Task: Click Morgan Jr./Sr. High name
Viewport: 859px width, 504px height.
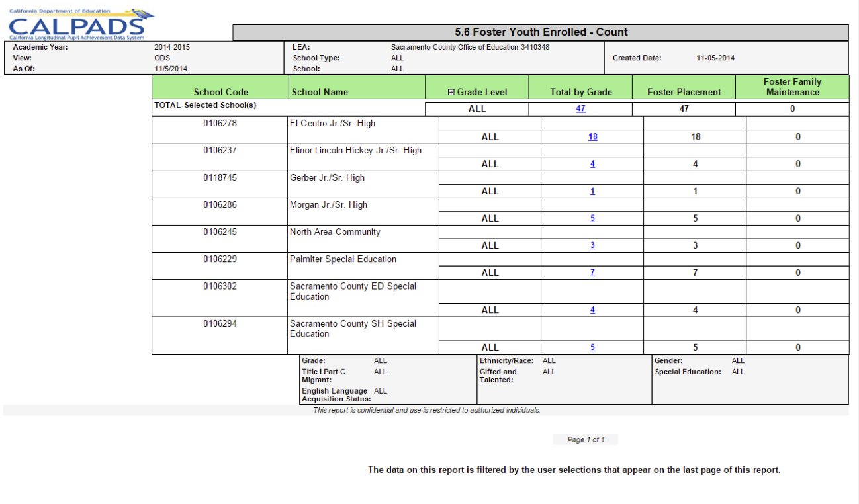Action: click(x=328, y=204)
